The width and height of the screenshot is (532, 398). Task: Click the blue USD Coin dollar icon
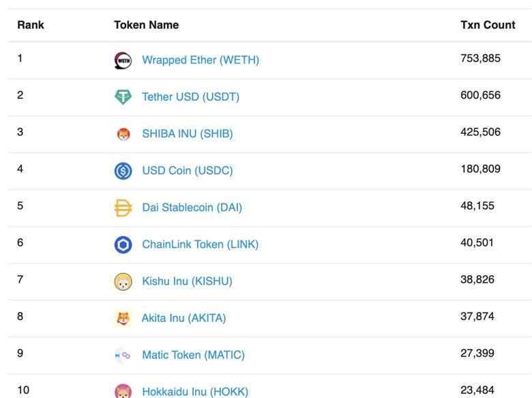tap(123, 171)
